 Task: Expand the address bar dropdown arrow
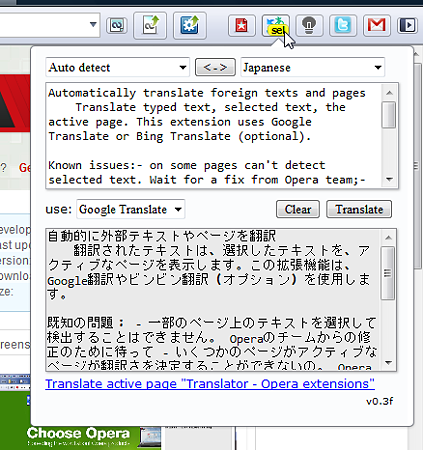(93, 25)
